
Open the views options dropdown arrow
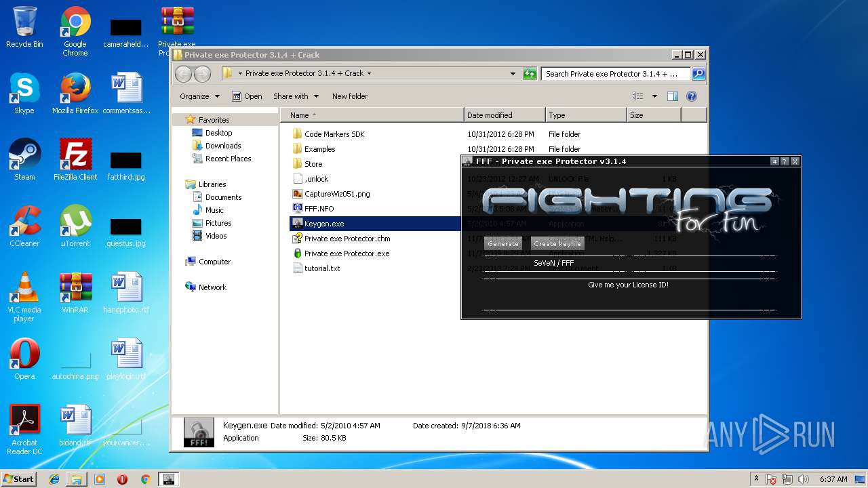(654, 96)
